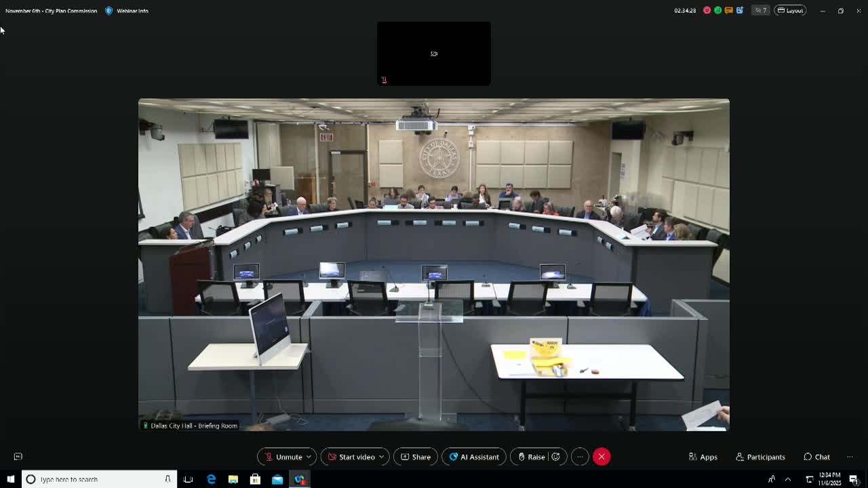Screen dimensions: 868x488
Task: Open reactions beside the Raise button
Action: click(x=555, y=456)
